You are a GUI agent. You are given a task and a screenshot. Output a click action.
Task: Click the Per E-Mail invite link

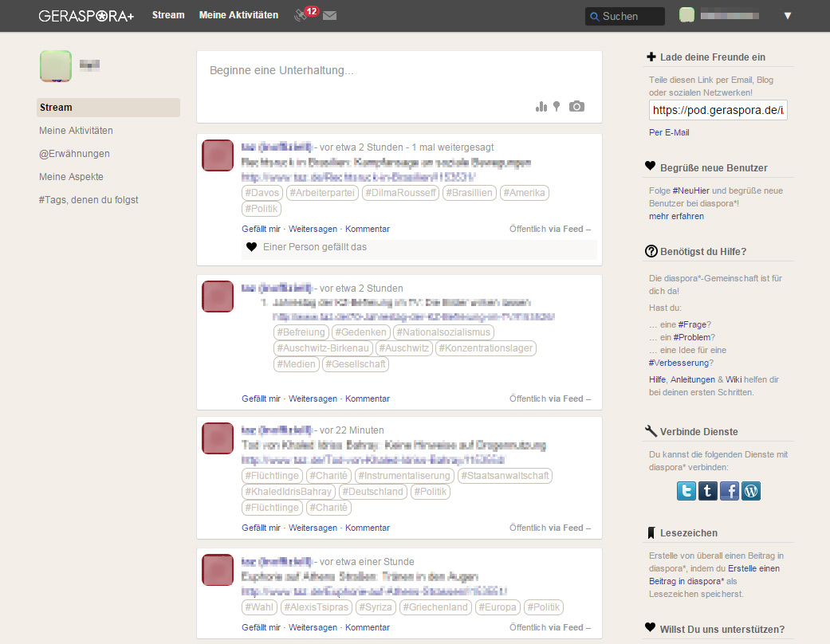click(x=669, y=132)
